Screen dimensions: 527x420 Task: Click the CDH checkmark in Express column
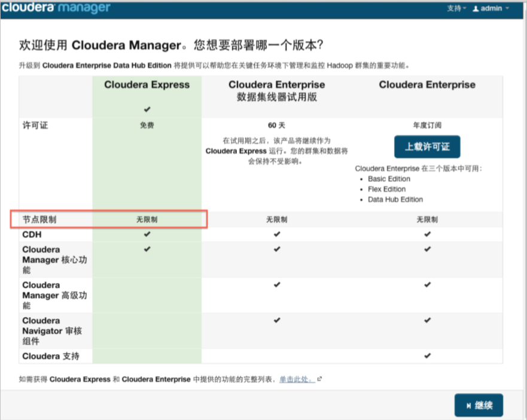(x=147, y=234)
